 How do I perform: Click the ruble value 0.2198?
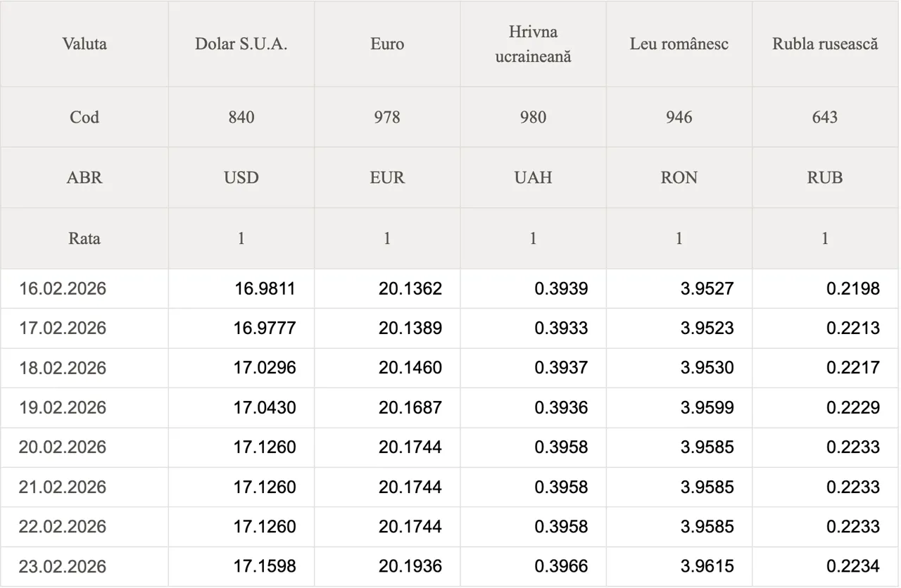pyautogui.click(x=853, y=288)
